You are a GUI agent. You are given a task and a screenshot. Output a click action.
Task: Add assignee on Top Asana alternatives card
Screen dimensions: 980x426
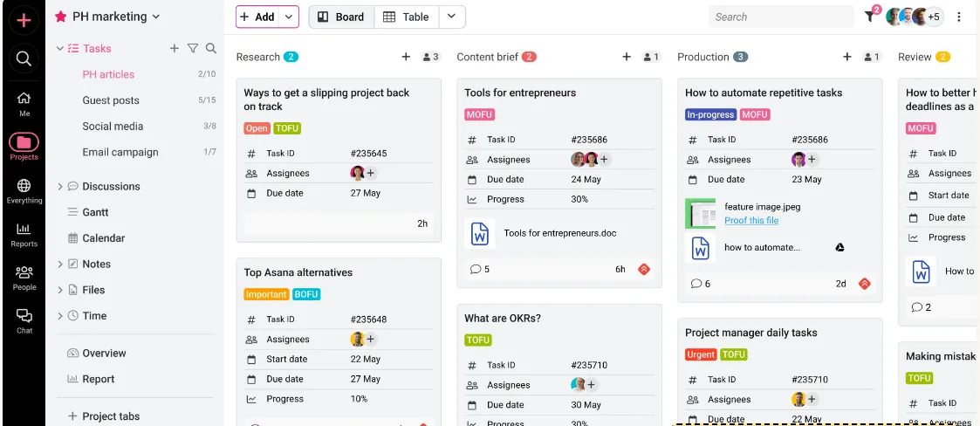[x=370, y=339]
